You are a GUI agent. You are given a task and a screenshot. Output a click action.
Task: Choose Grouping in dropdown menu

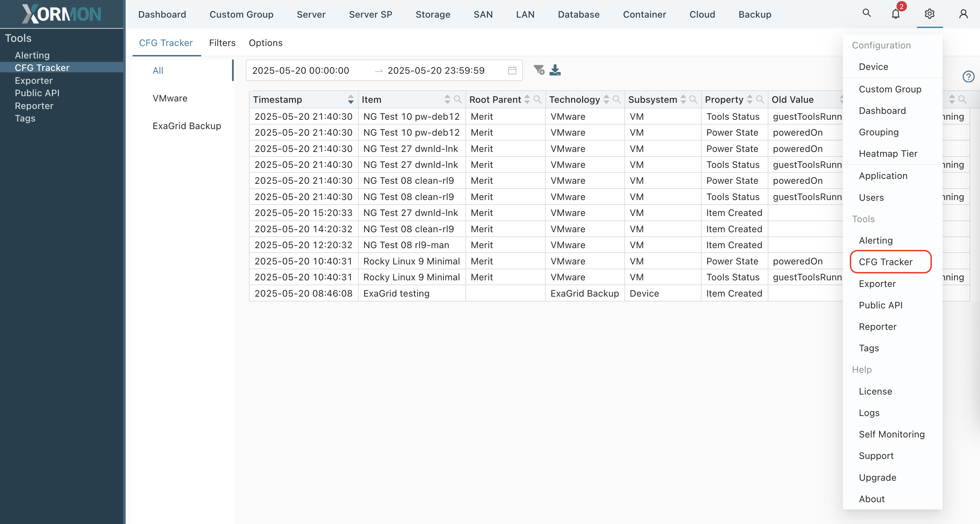(879, 132)
